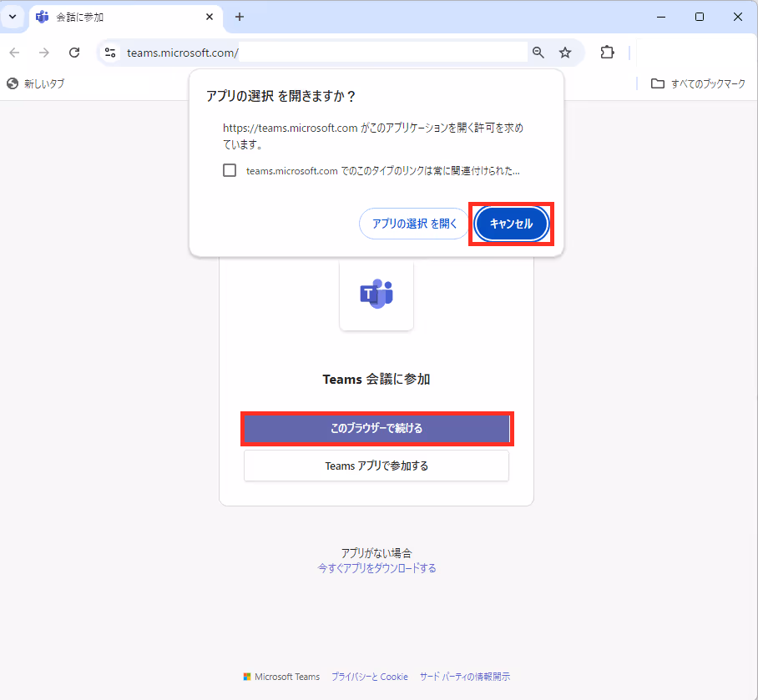The height and width of the screenshot is (700, 758).
Task: Click the 今すぐアプリをダウンロードする link
Action: click(x=376, y=568)
